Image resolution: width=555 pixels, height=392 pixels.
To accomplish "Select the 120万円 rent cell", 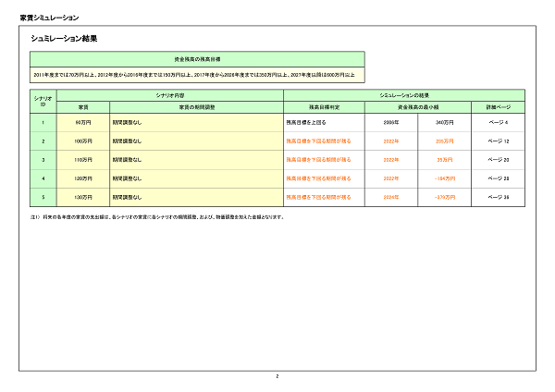I will 82,178.
